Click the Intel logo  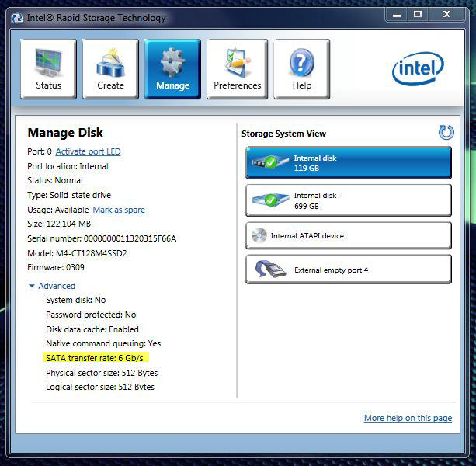(x=418, y=68)
